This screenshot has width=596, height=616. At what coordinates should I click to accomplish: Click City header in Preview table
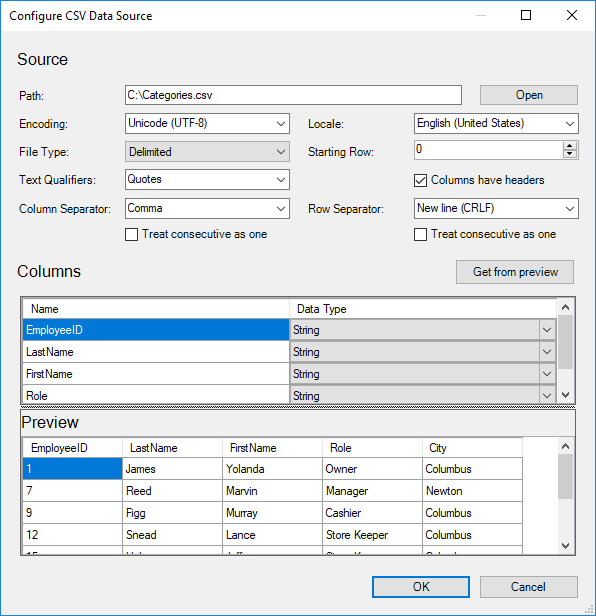pos(472,448)
